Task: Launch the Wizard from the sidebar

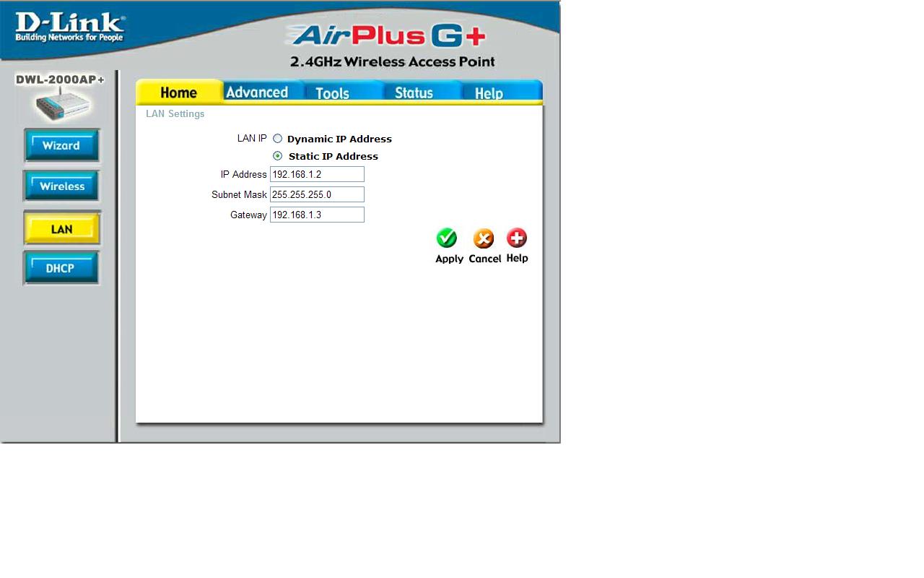Action: point(61,146)
